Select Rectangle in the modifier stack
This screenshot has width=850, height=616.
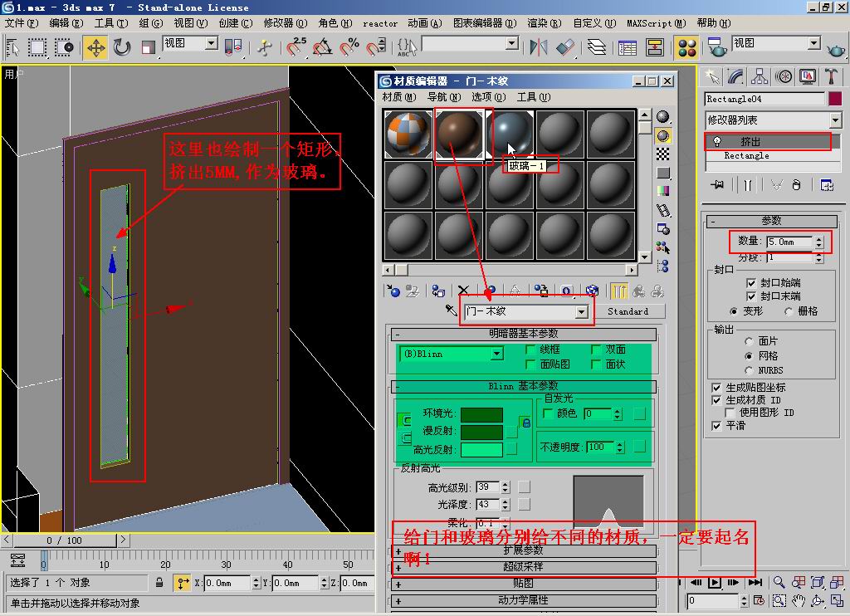tap(746, 156)
